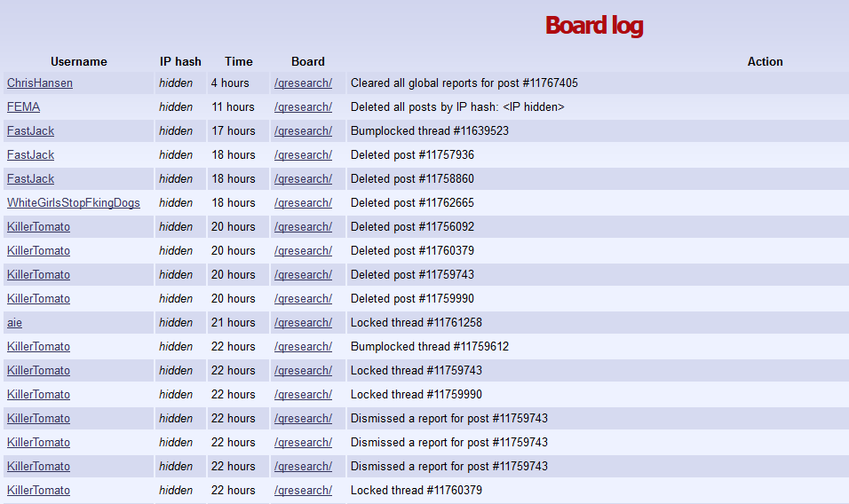Open FastJack link in the Deleted post #11758860 row

(30, 179)
